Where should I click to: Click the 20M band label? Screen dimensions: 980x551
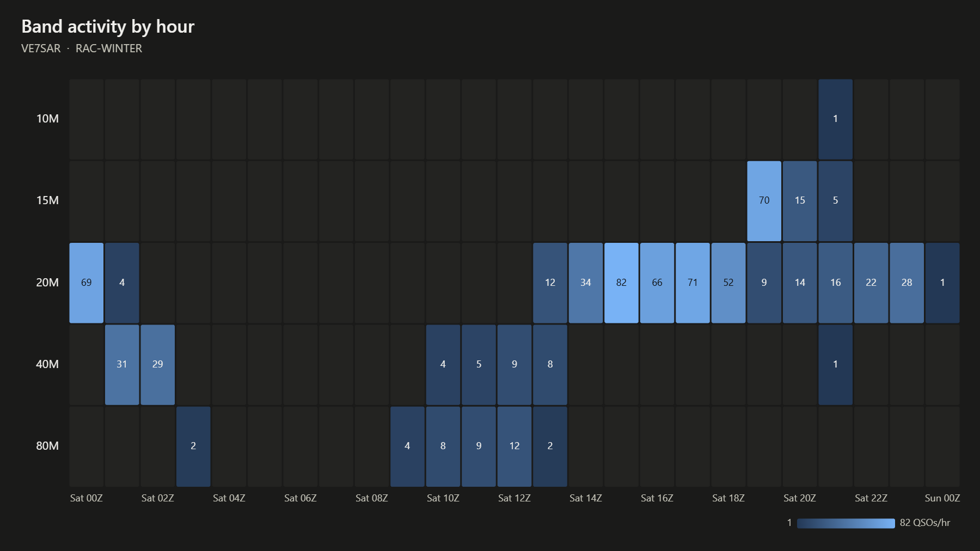tap(47, 283)
